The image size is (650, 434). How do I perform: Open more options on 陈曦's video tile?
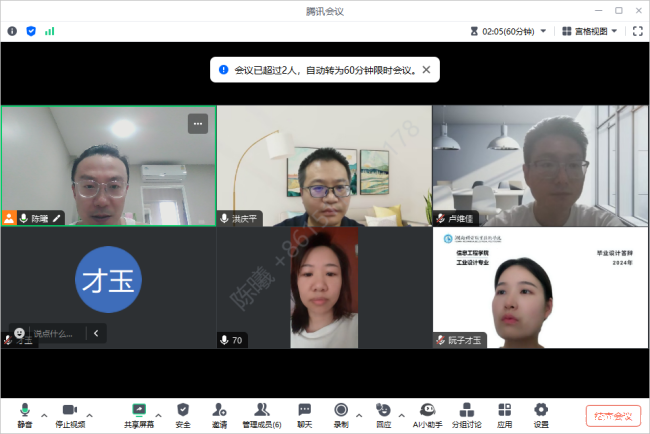coord(198,124)
